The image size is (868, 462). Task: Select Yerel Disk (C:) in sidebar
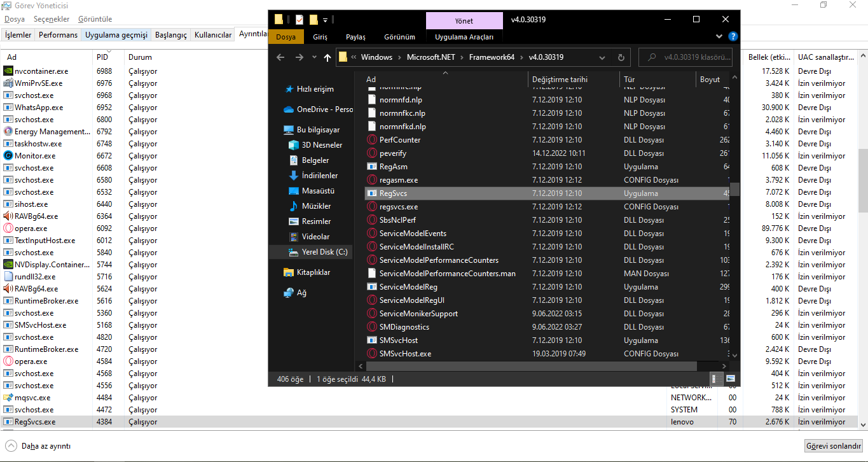click(x=311, y=252)
